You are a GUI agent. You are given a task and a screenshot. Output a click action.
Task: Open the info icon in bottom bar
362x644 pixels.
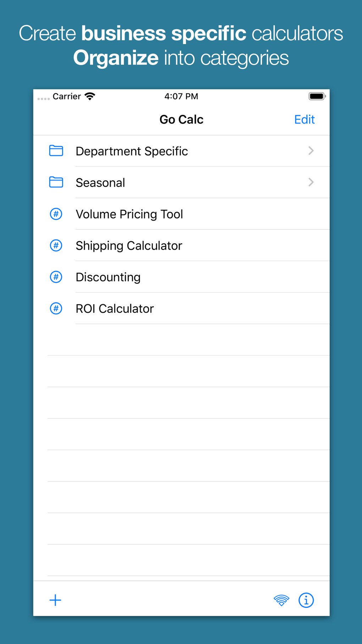pyautogui.click(x=306, y=600)
